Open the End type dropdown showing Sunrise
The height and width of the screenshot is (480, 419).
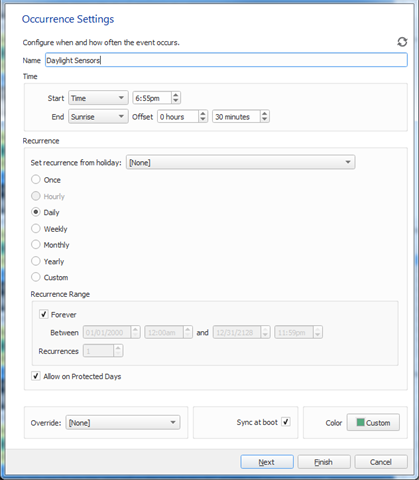coord(98,117)
